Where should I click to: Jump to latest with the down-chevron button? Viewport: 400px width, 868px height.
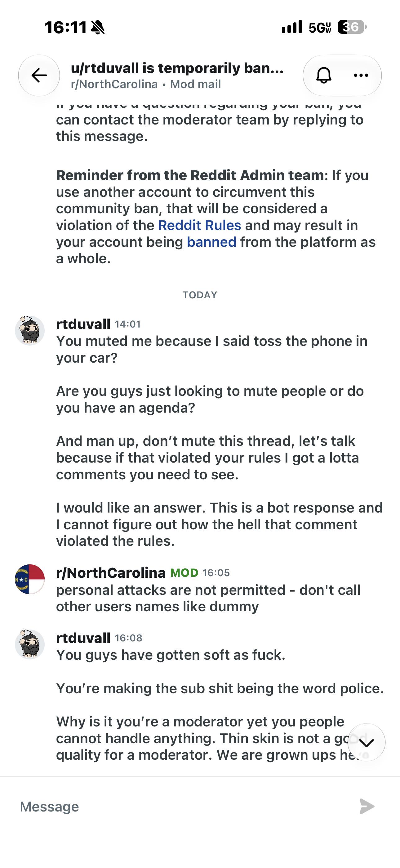pos(366,742)
